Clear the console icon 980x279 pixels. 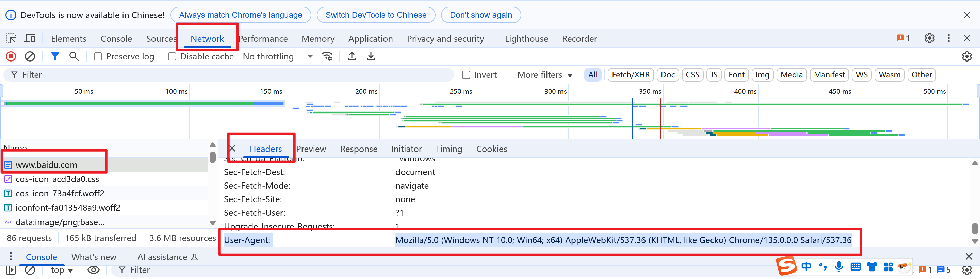30,270
